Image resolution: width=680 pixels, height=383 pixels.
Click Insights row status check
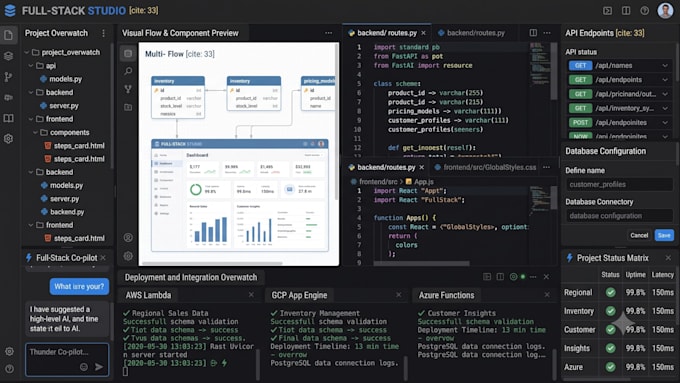tap(610, 348)
